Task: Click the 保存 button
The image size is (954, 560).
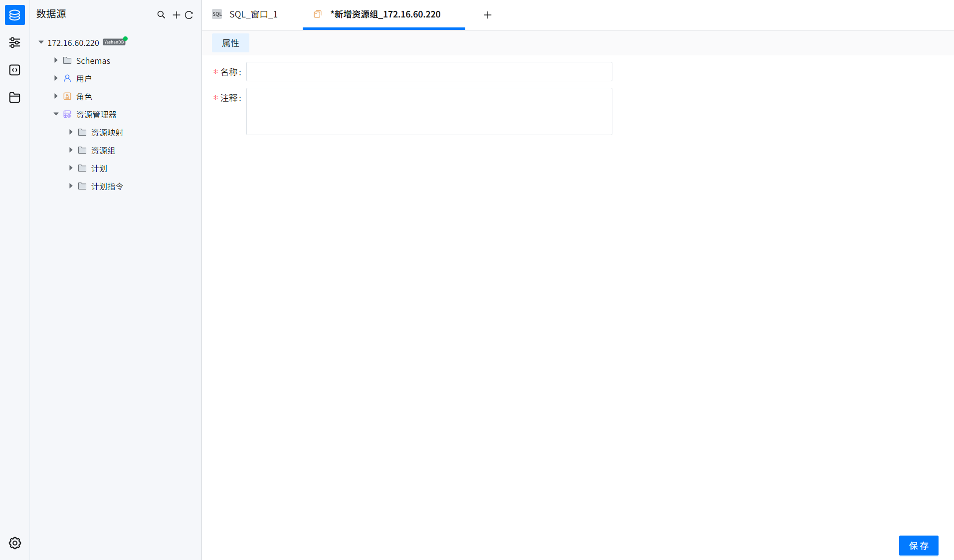Action: pyautogui.click(x=919, y=546)
